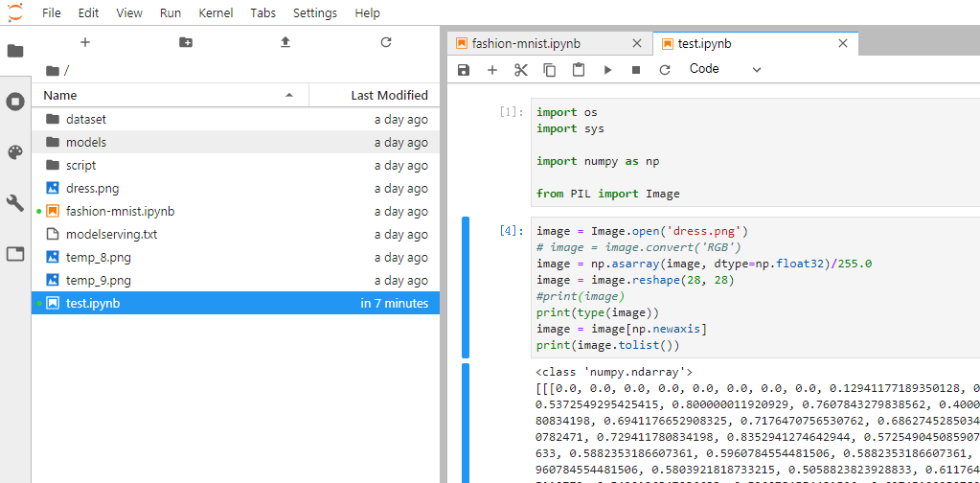Collapse cell [4] output via blue bar
This screenshot has height=483, width=980.
pyautogui.click(x=465, y=423)
